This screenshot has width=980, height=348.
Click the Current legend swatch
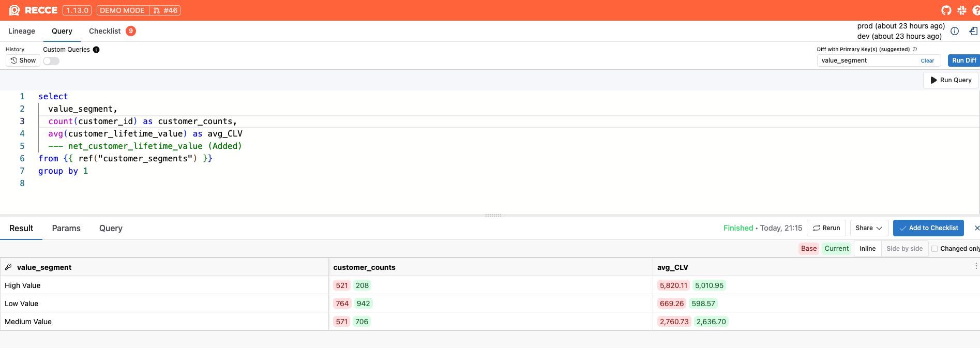[x=836, y=249]
